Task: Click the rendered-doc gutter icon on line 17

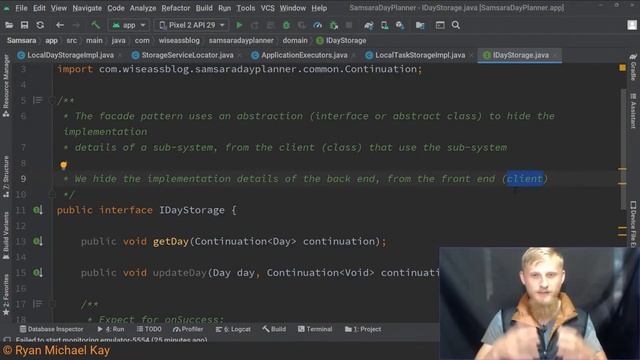Action: tap(38, 304)
